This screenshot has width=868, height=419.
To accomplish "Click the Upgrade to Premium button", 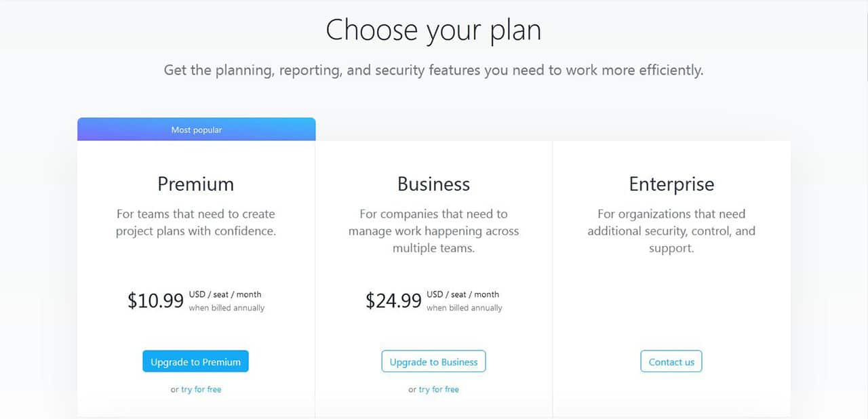I will pyautogui.click(x=195, y=361).
